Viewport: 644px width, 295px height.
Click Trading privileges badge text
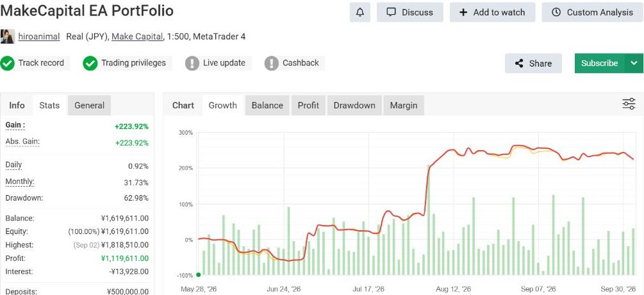click(x=133, y=63)
